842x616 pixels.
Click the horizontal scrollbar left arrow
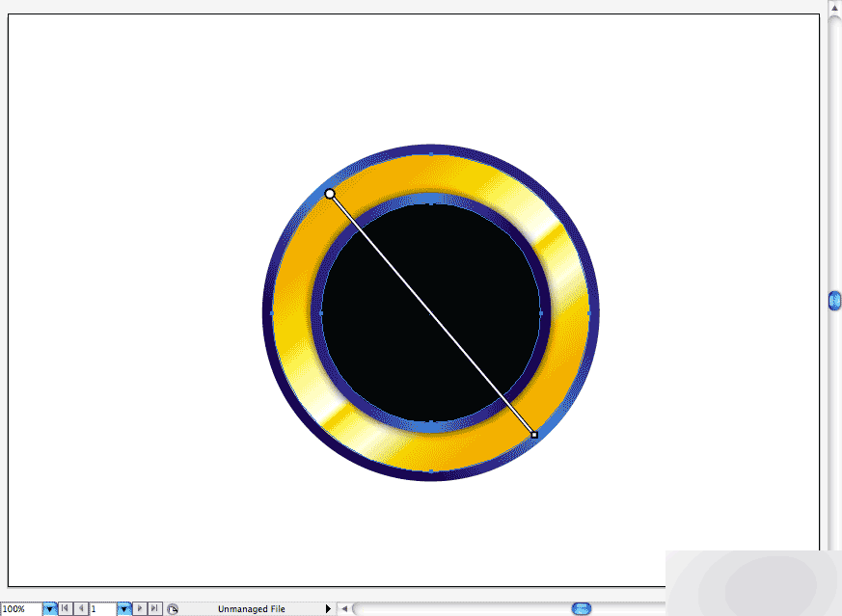[344, 609]
